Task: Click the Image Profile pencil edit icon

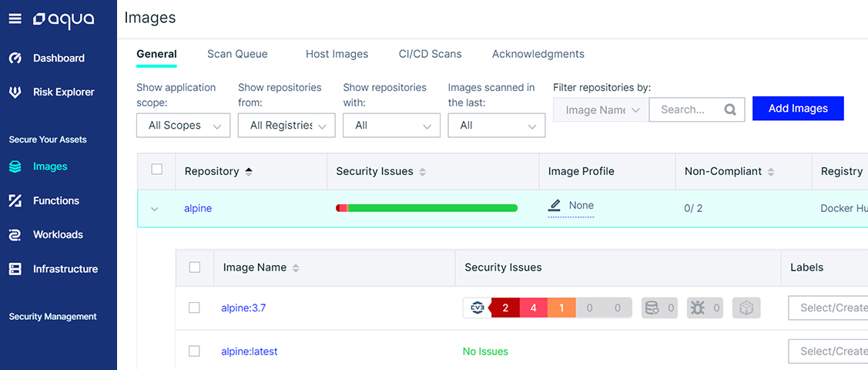Action: (554, 206)
